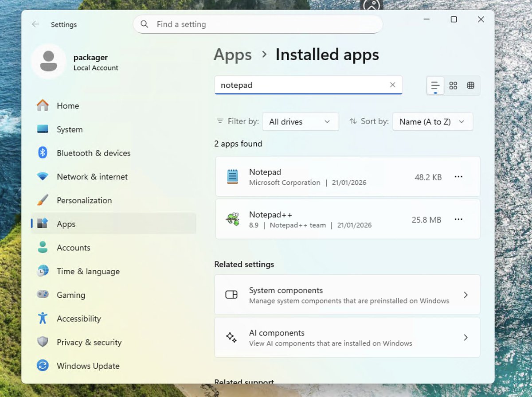
Task: Click the Apps breadcrumb link
Action: (233, 55)
